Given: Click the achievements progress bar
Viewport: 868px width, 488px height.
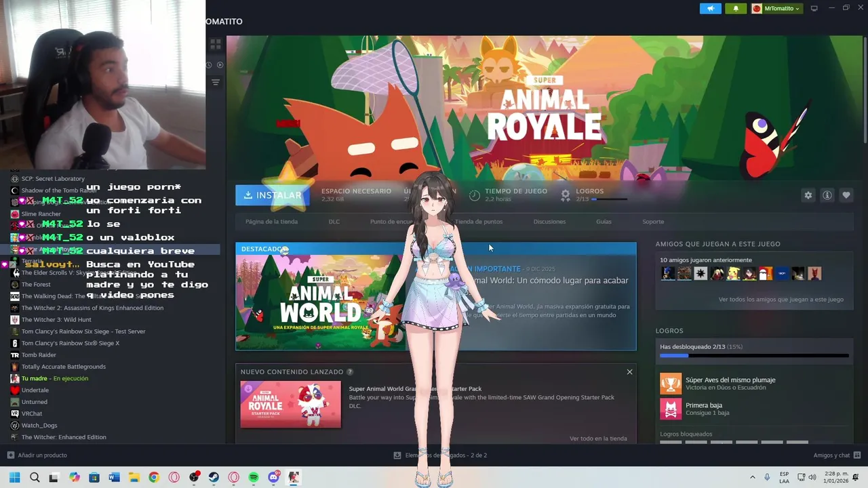Looking at the screenshot, I should pos(754,355).
